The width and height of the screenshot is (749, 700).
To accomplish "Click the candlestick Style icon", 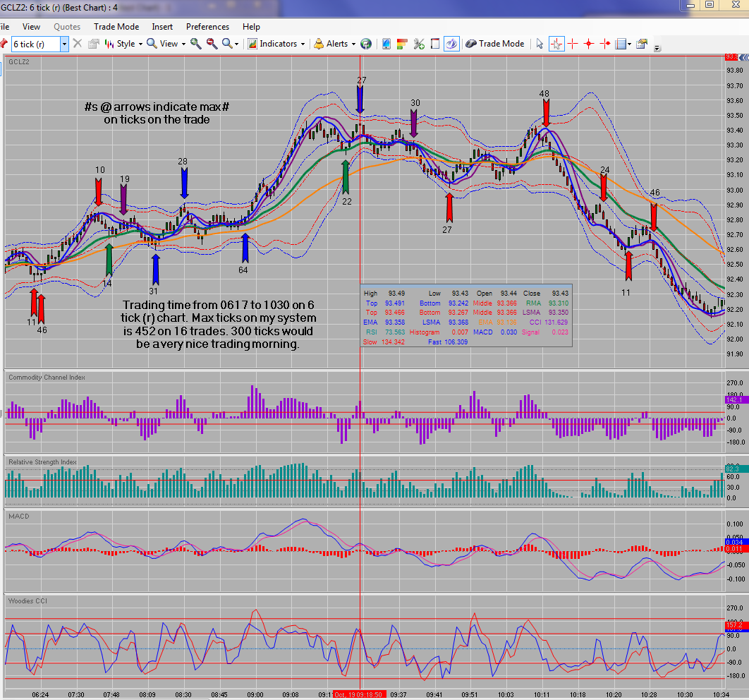I will coord(109,44).
